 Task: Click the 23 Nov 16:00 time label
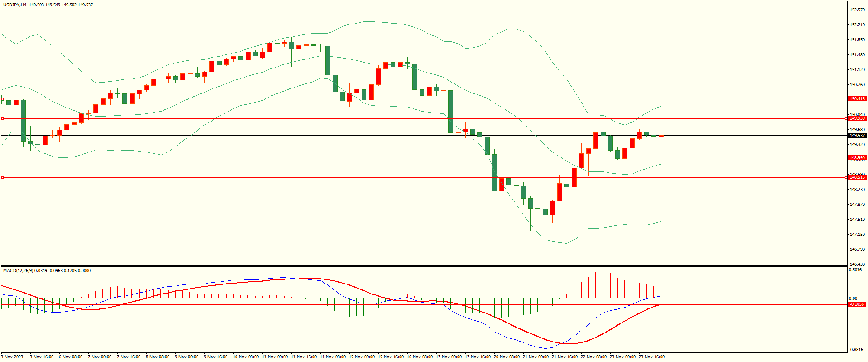651,357
